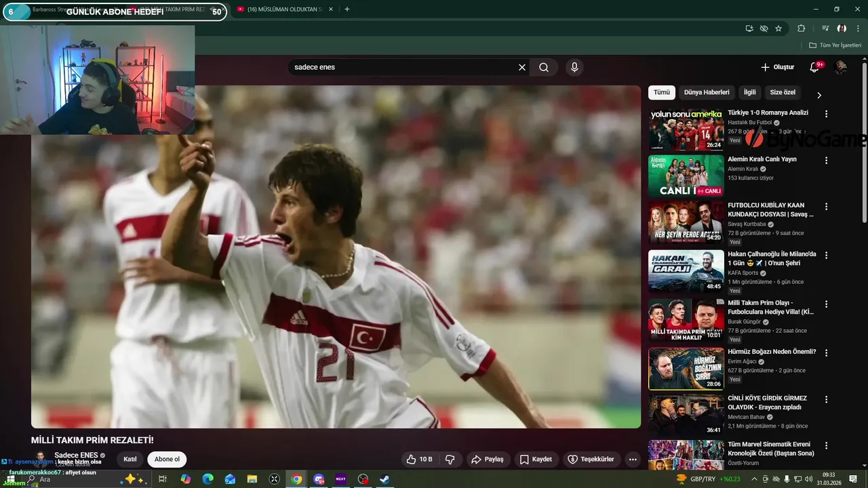This screenshot has height=488, width=868.
Task: Open Google Chrome taskbar icon
Action: click(296, 479)
